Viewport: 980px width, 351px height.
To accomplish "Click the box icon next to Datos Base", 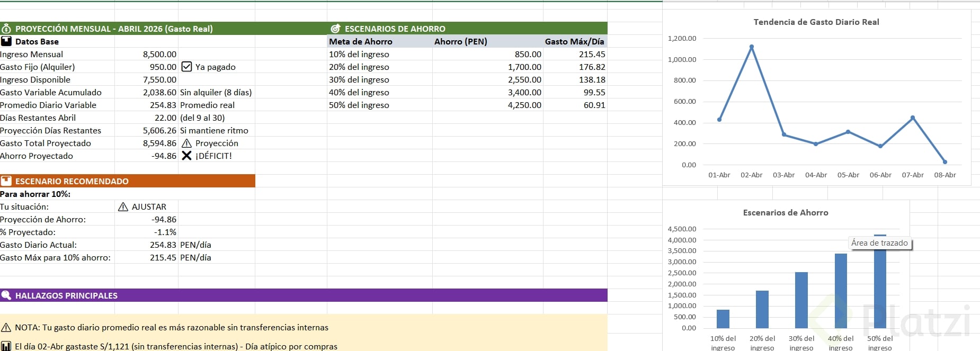I will click(x=6, y=41).
